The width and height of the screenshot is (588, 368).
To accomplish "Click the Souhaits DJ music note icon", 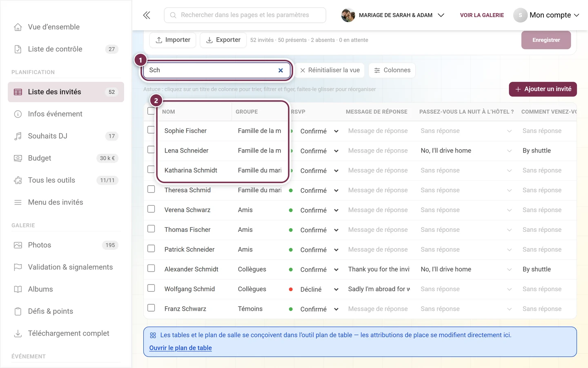I will coord(18,136).
